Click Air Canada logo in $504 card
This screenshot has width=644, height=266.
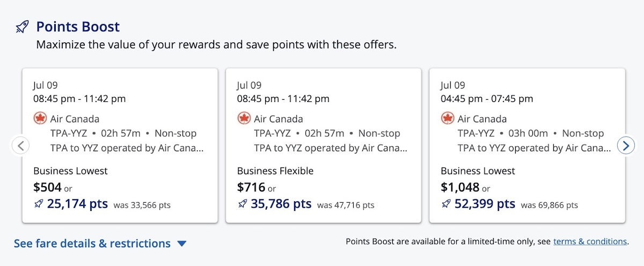40,119
